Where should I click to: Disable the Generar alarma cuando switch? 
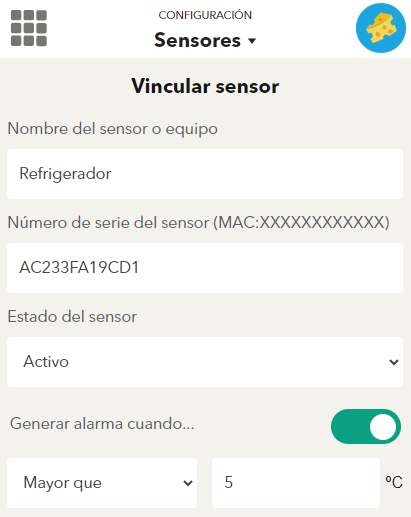366,427
